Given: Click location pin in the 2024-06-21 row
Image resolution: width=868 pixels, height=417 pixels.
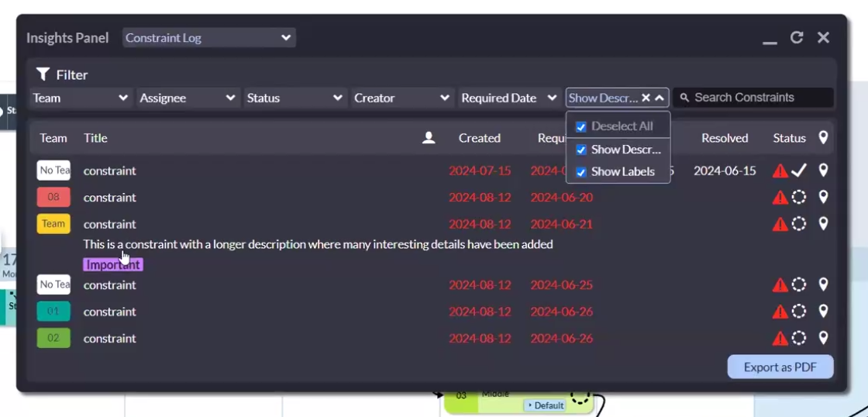Looking at the screenshot, I should [823, 223].
